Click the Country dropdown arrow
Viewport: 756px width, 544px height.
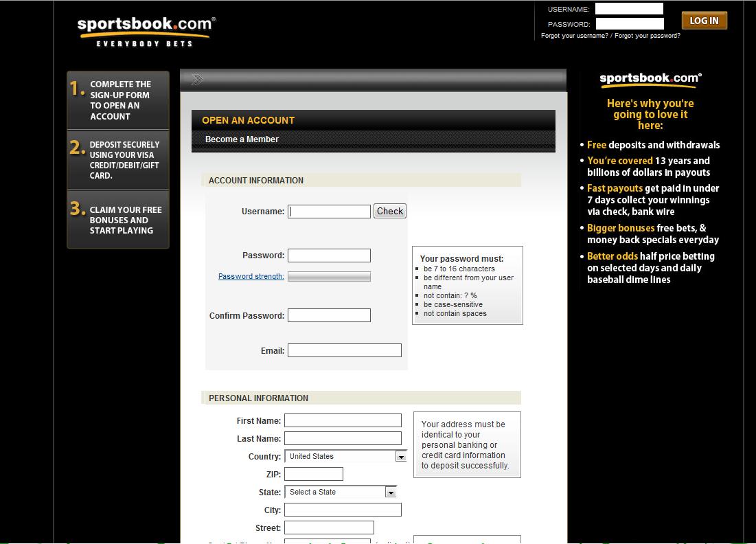point(401,457)
